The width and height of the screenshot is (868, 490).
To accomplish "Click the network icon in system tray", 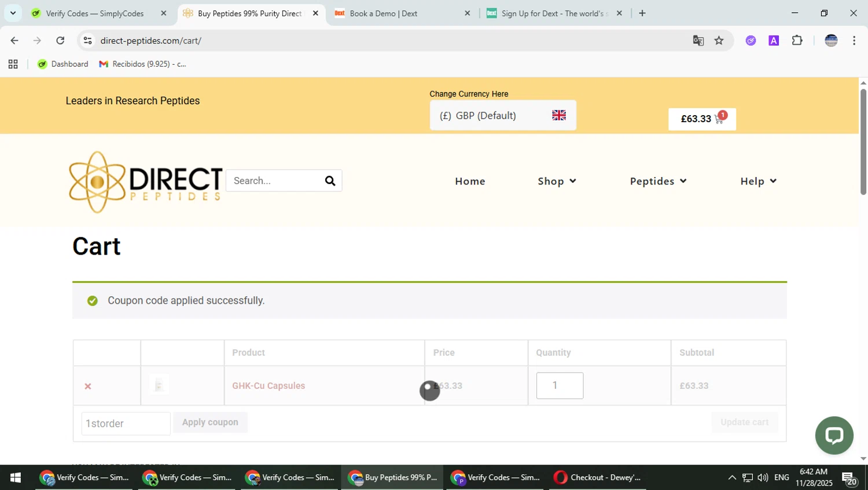I will coord(748,477).
